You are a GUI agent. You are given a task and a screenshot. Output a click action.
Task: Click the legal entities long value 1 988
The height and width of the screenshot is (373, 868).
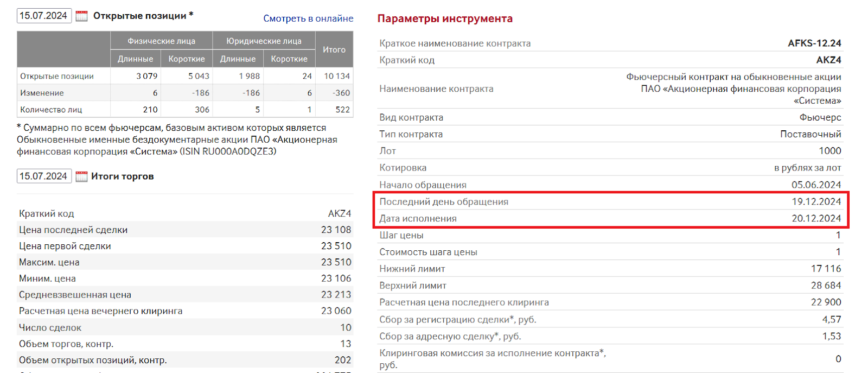coord(250,76)
